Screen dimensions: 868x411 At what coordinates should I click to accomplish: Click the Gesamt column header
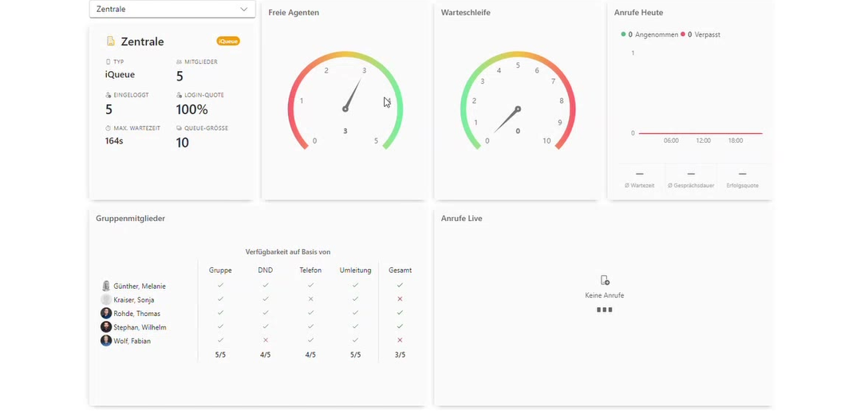tap(400, 271)
